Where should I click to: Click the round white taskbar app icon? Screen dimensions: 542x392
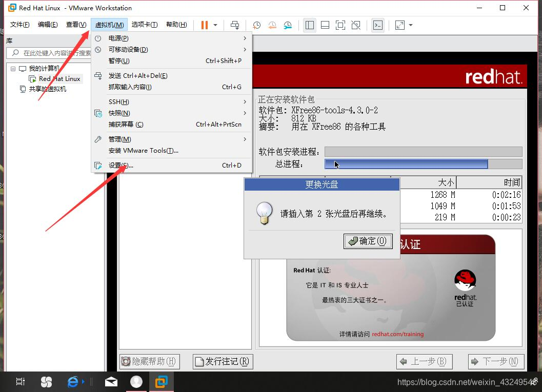click(136, 382)
